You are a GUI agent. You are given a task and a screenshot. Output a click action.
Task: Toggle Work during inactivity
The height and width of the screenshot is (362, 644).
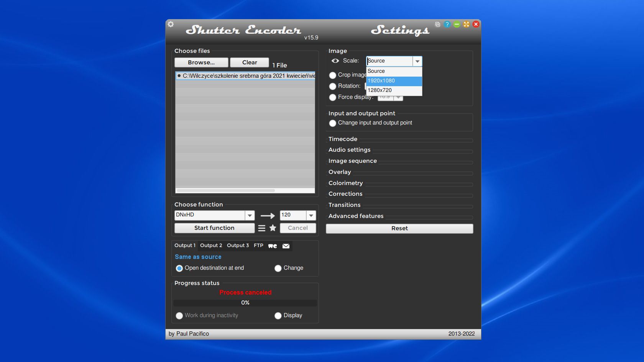click(x=179, y=316)
